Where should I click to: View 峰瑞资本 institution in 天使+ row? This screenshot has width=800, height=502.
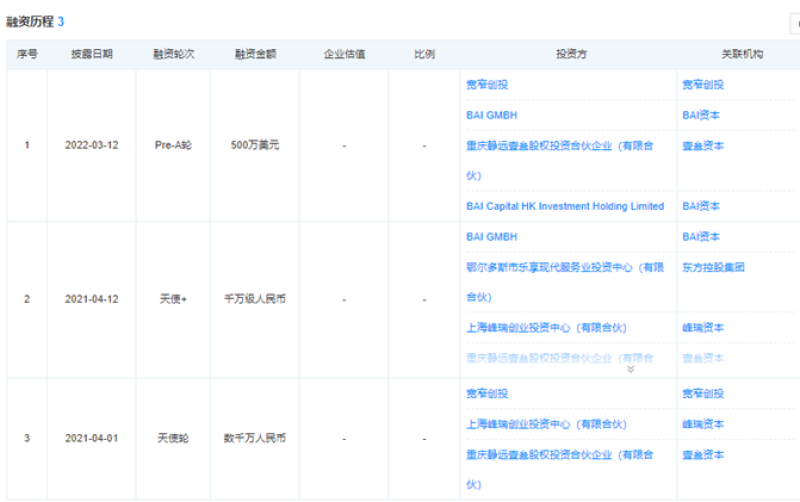pos(702,328)
